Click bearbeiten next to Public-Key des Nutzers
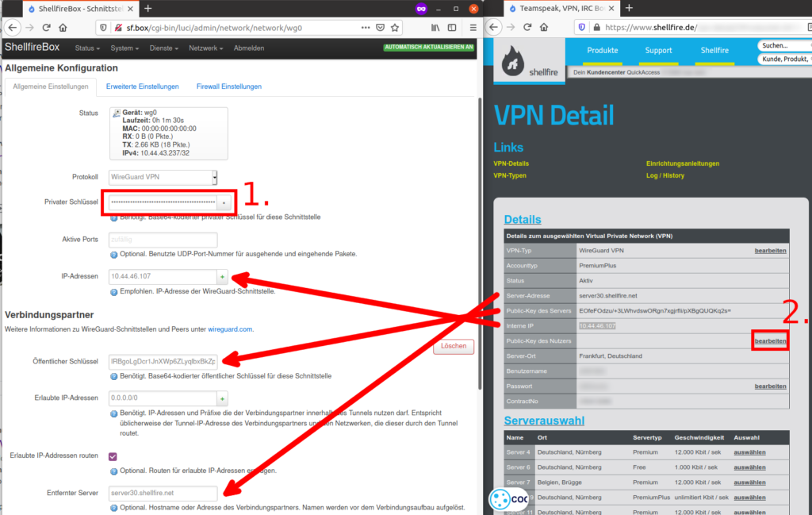The width and height of the screenshot is (812, 515). coord(770,340)
